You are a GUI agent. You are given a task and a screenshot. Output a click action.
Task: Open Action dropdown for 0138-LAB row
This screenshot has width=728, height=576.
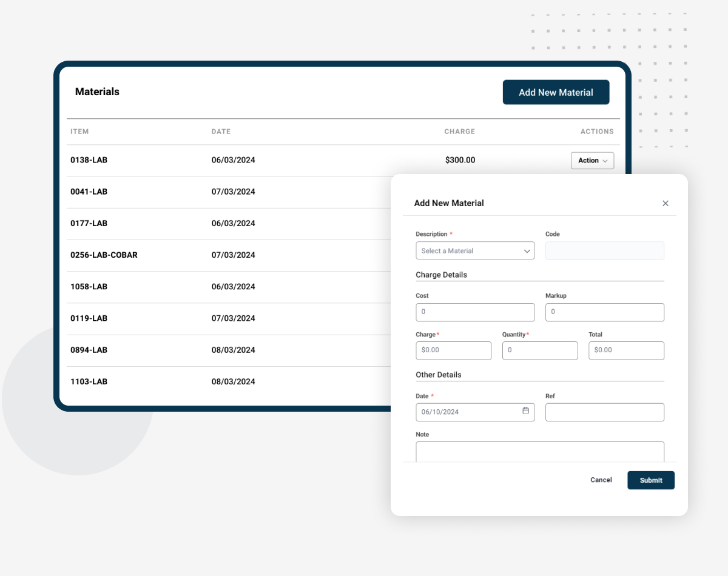point(592,161)
